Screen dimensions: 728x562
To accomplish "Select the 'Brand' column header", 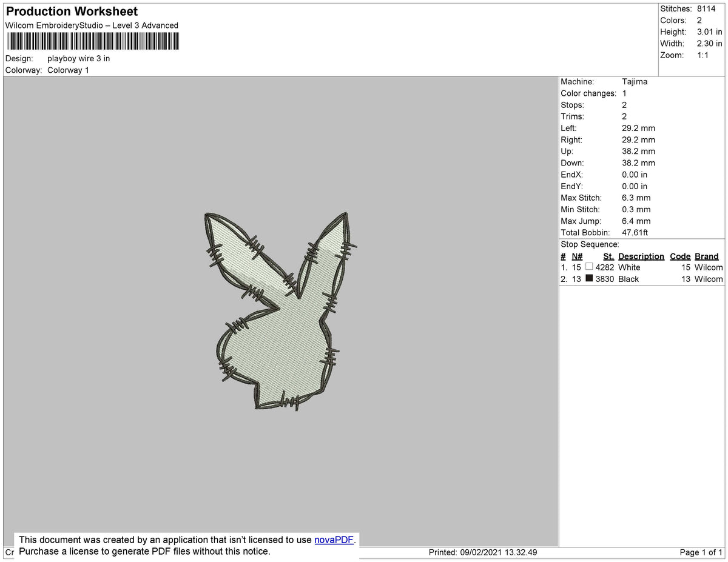I will [x=707, y=256].
